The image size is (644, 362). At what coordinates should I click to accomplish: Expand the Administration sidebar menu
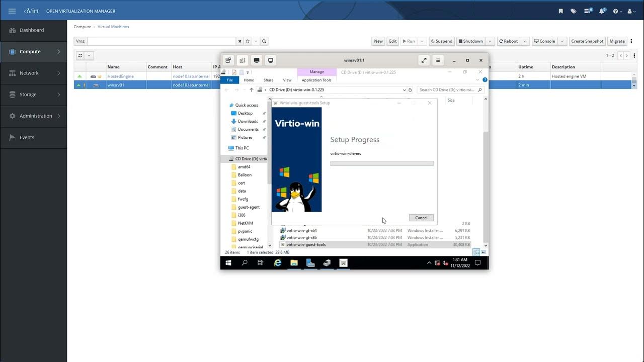(x=33, y=116)
